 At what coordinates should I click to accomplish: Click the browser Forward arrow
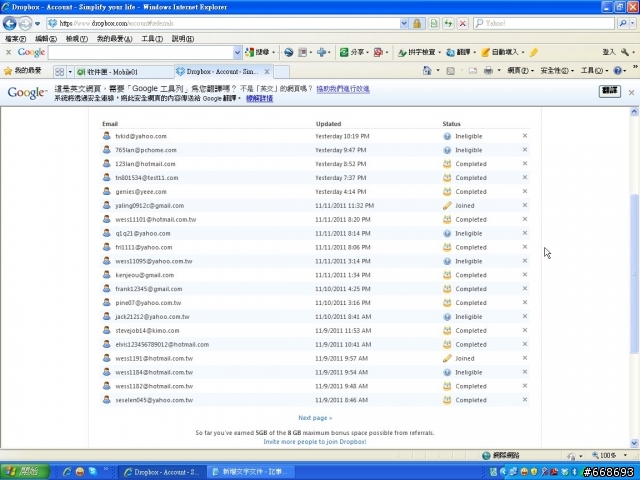point(25,23)
